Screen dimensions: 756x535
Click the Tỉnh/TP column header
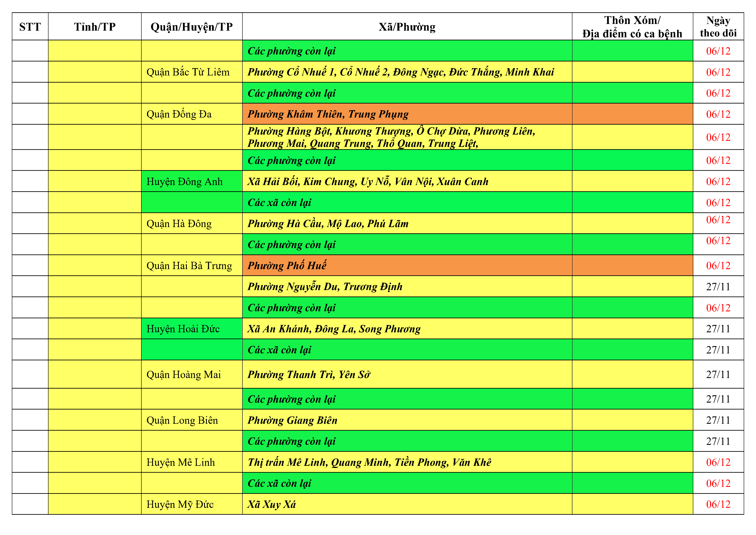click(x=94, y=27)
